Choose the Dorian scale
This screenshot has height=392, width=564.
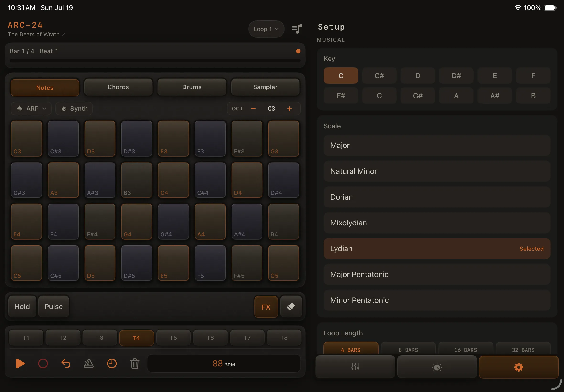click(x=437, y=197)
